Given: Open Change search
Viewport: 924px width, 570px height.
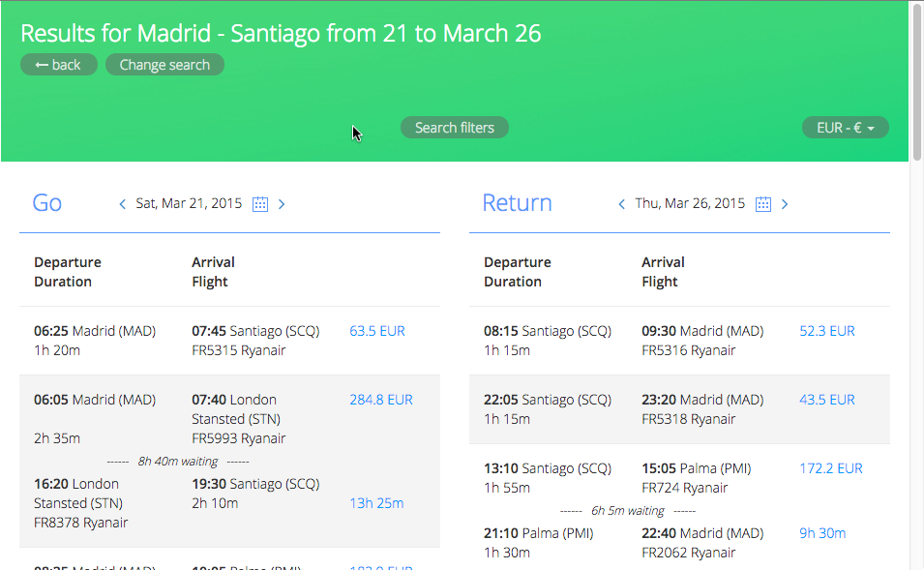Looking at the screenshot, I should pyautogui.click(x=165, y=65).
